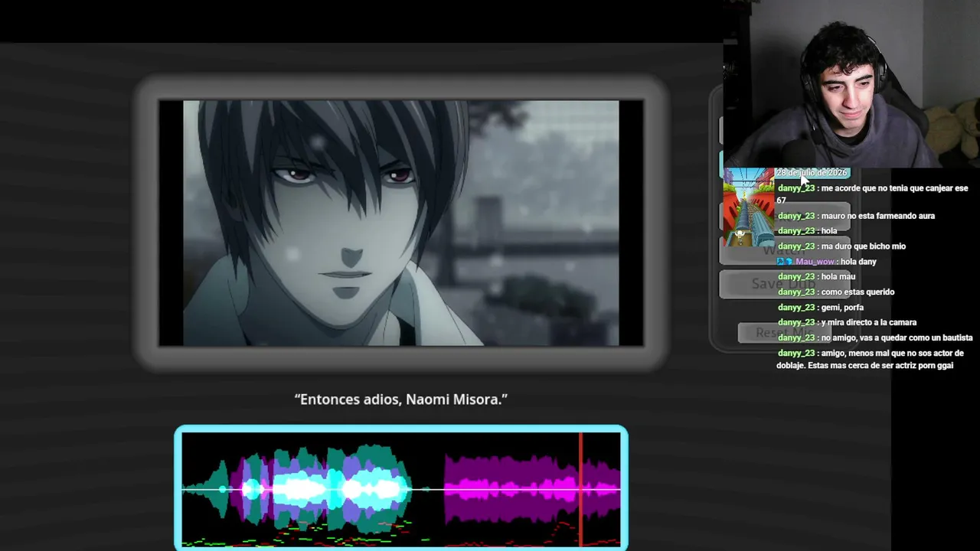Click chat message "gemi, porfa"
Screen dimensions: 980x551
(x=842, y=308)
